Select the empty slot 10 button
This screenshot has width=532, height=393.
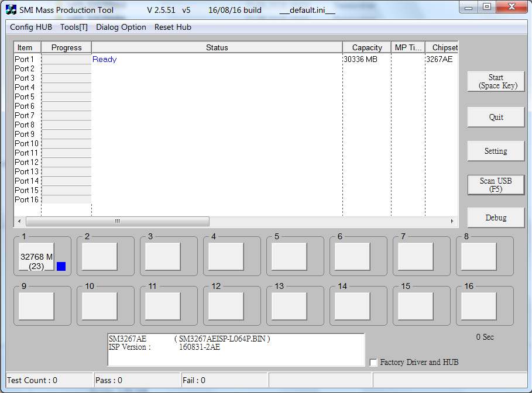99,306
